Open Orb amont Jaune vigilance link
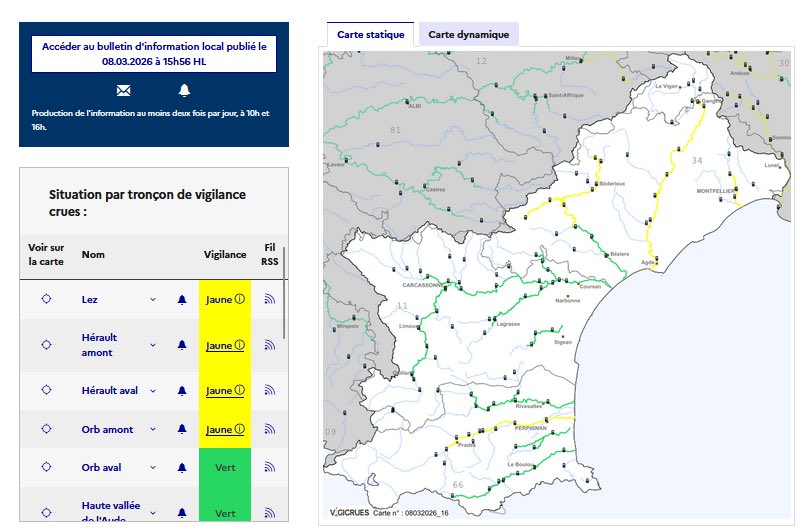Screen dimensions: 812x531 point(225,429)
